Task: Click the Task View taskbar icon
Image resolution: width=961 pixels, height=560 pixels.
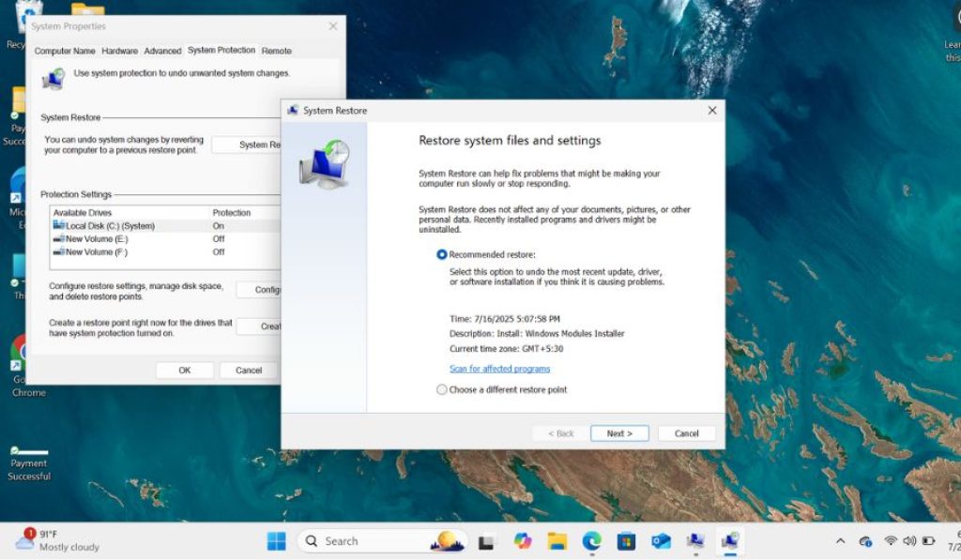Action: pyautogui.click(x=486, y=541)
